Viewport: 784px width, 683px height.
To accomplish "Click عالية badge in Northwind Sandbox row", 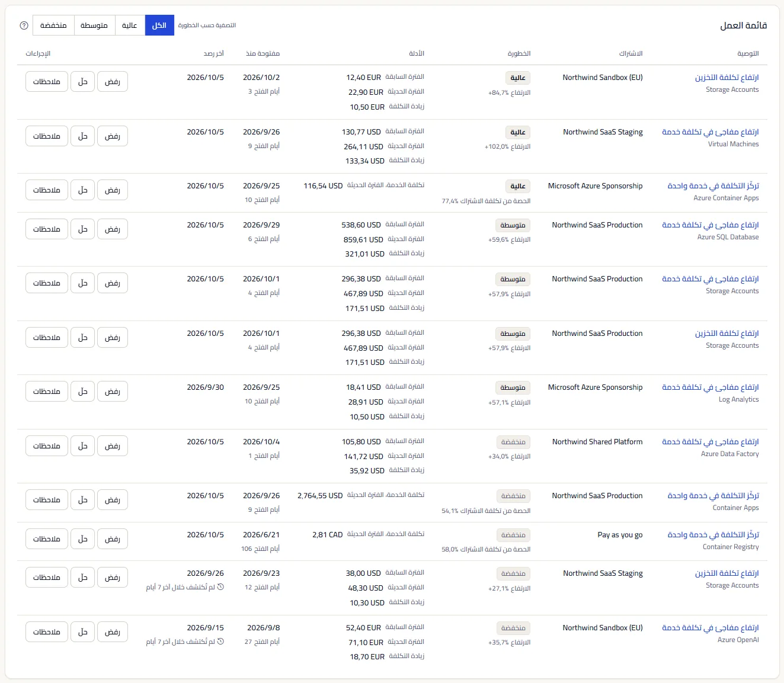I will point(518,78).
